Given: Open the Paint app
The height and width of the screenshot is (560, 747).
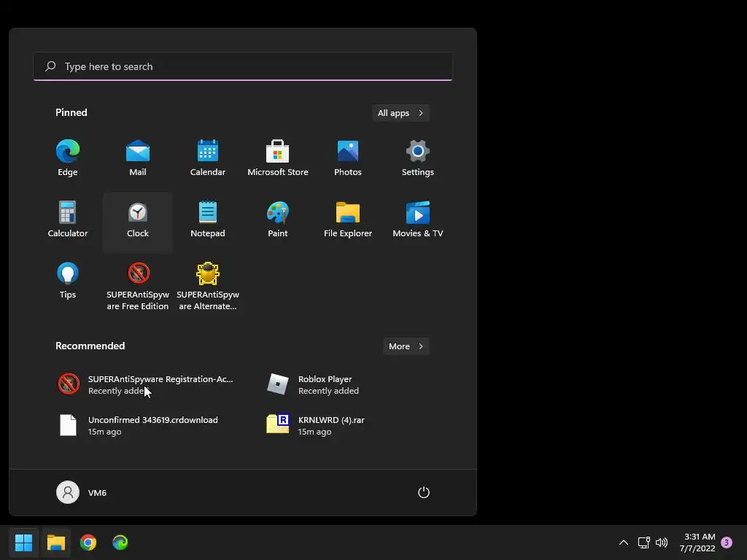Looking at the screenshot, I should tap(278, 220).
